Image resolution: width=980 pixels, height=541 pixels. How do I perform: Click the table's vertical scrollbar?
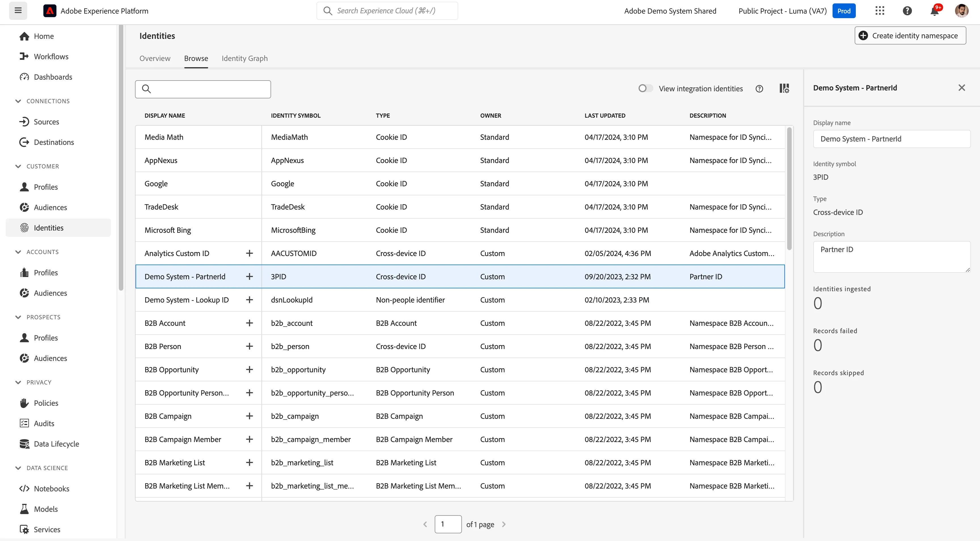coord(789,189)
